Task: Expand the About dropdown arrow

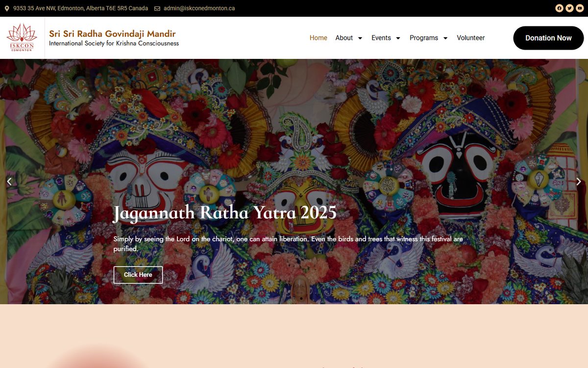Action: click(360, 38)
